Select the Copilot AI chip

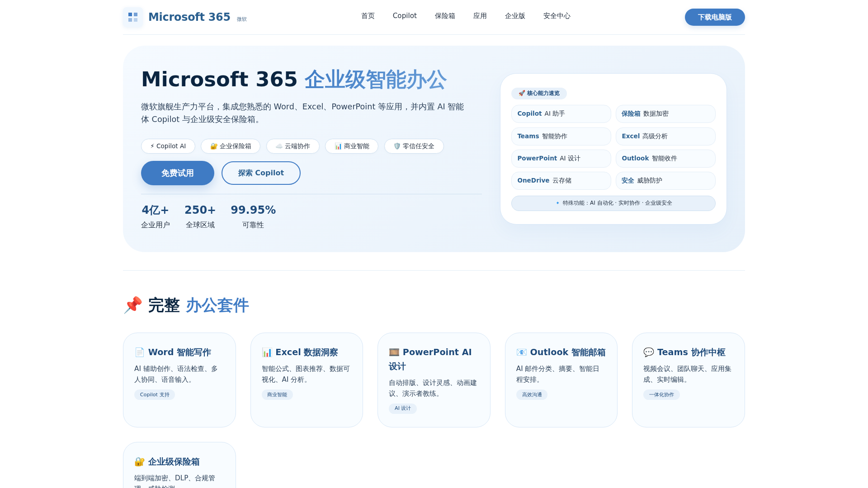[168, 146]
